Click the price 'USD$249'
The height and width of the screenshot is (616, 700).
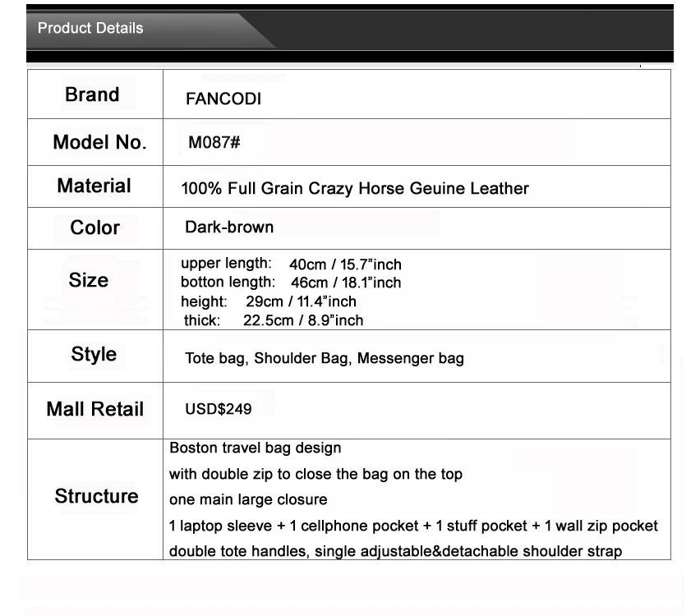[219, 409]
